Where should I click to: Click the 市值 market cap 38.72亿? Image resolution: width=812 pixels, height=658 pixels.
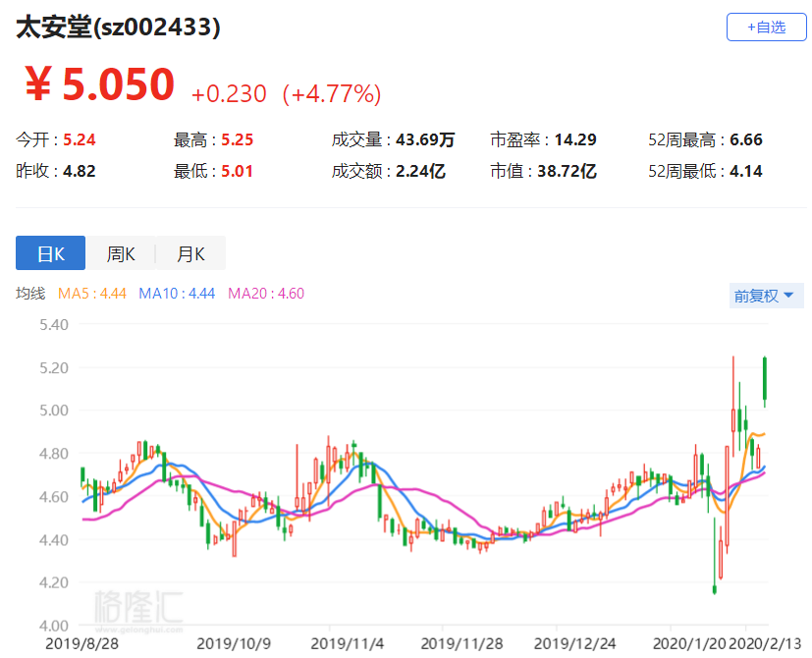[568, 171]
